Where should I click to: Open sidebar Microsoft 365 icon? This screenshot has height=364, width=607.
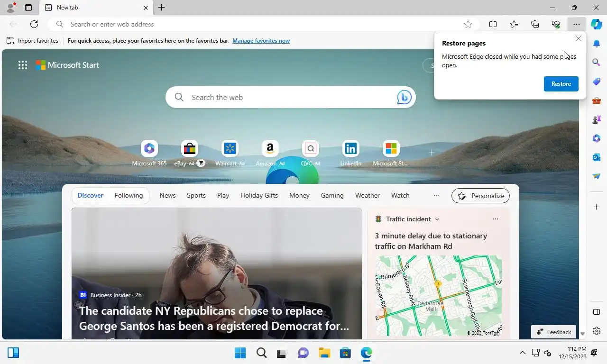coord(597,138)
